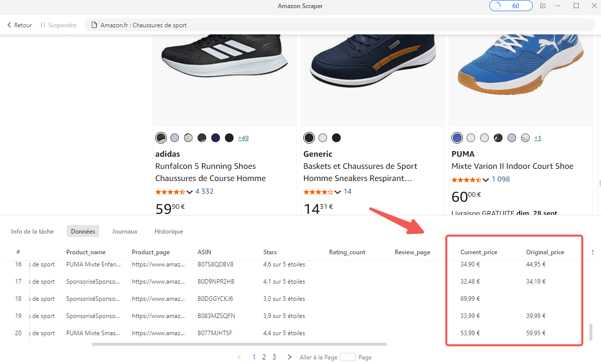Click the loading counter showing 60

coord(511,6)
